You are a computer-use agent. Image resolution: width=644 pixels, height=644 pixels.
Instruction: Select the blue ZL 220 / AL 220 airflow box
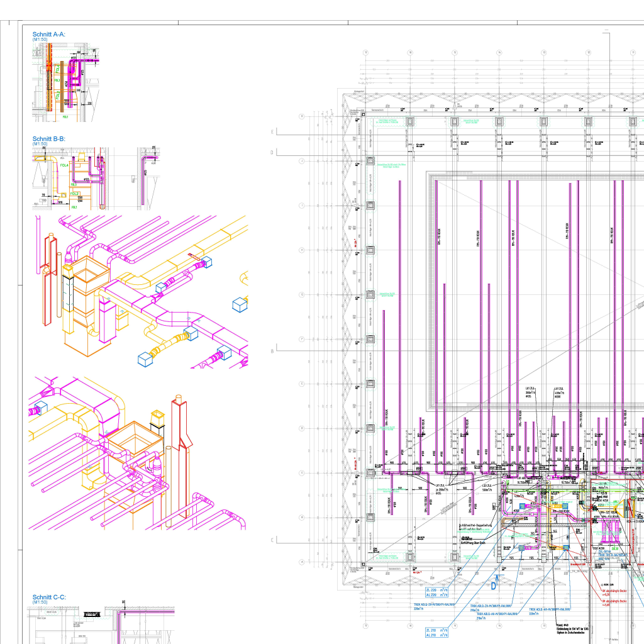(x=437, y=592)
